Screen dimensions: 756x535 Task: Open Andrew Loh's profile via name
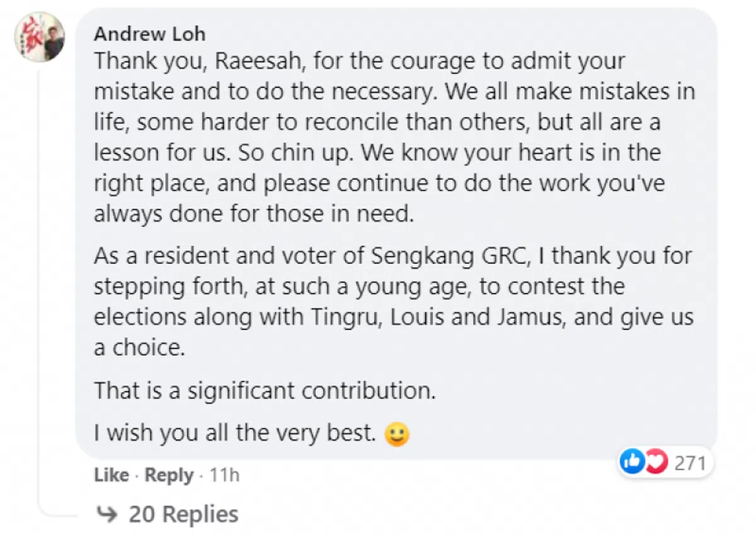tap(150, 33)
